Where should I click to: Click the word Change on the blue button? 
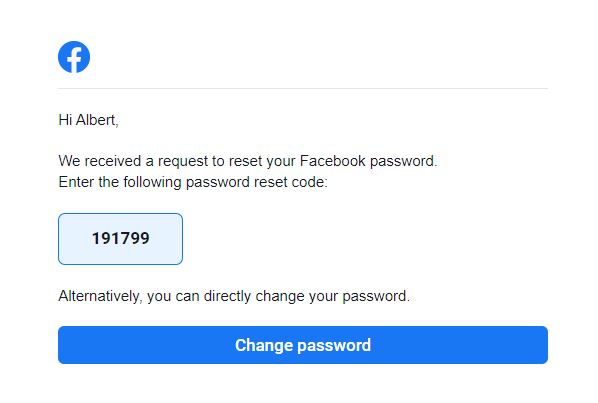264,345
